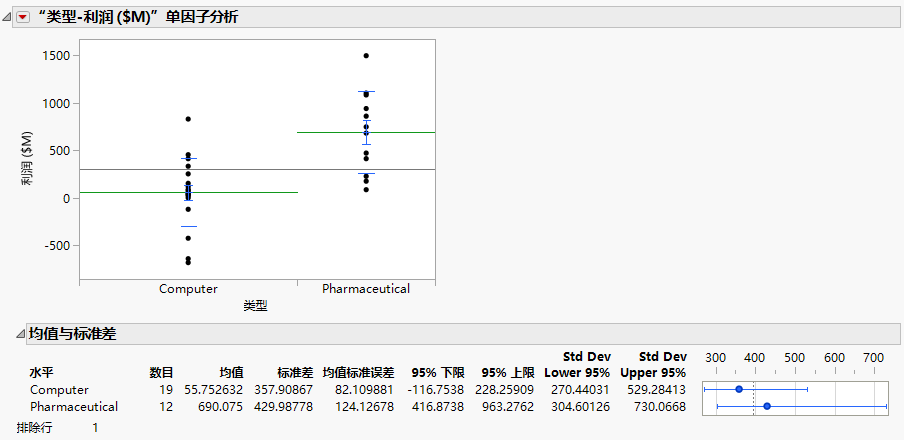Select Pharmaceutical in the 水平 column
The height and width of the screenshot is (440, 904).
click(74, 407)
